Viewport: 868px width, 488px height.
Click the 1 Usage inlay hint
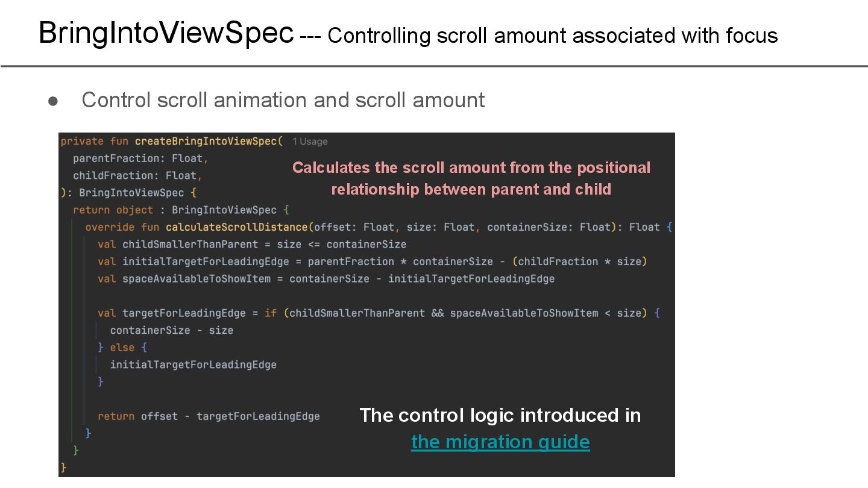310,142
